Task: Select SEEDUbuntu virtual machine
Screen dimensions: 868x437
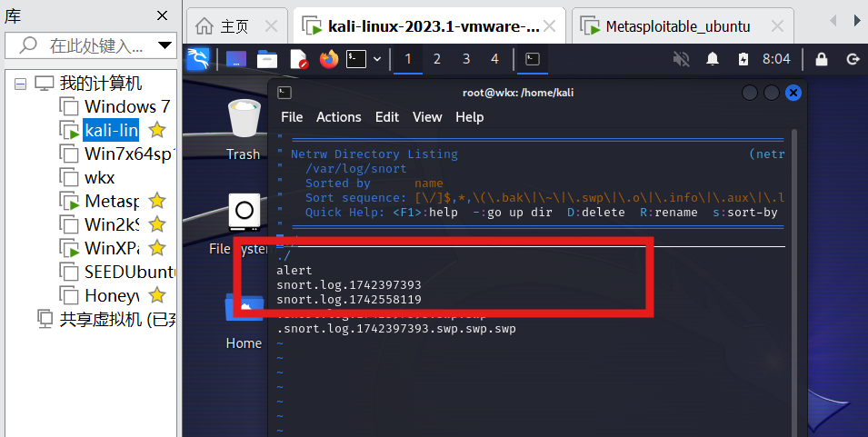Action: click(130, 273)
